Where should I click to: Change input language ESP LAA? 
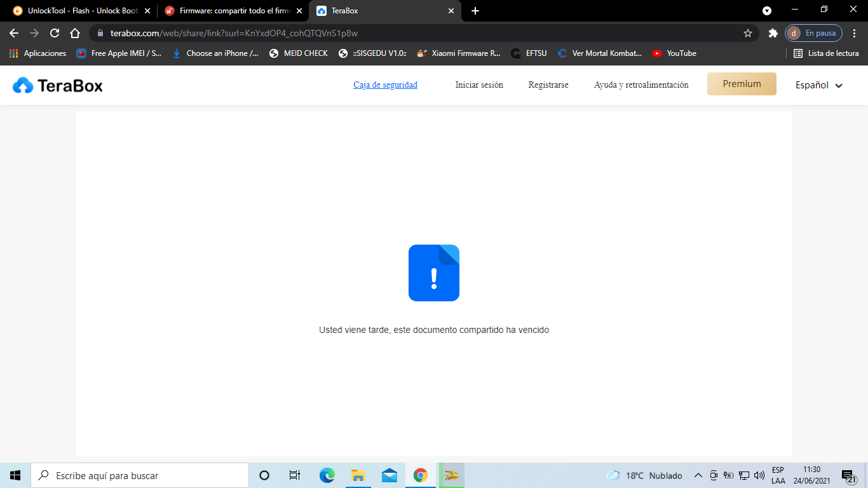coord(778,475)
